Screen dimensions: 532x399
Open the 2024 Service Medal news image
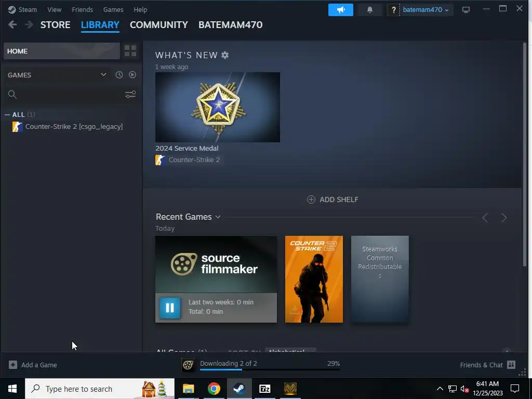click(x=218, y=107)
